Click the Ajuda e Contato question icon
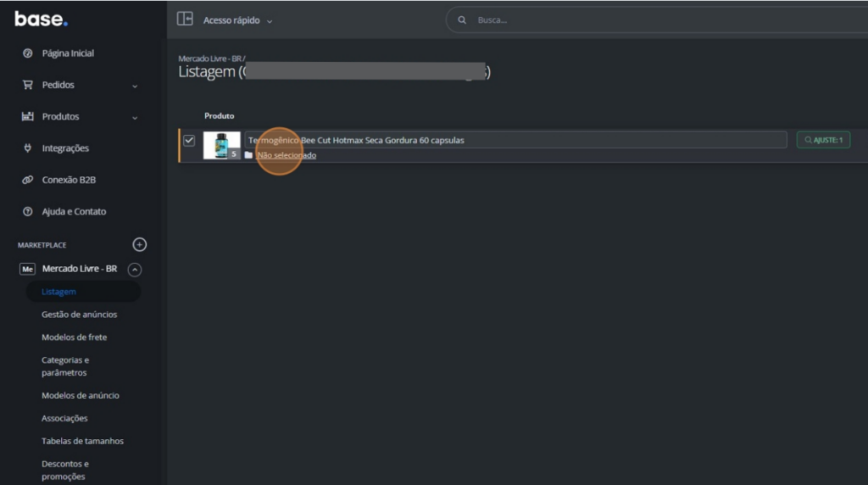The image size is (868, 485). [27, 212]
